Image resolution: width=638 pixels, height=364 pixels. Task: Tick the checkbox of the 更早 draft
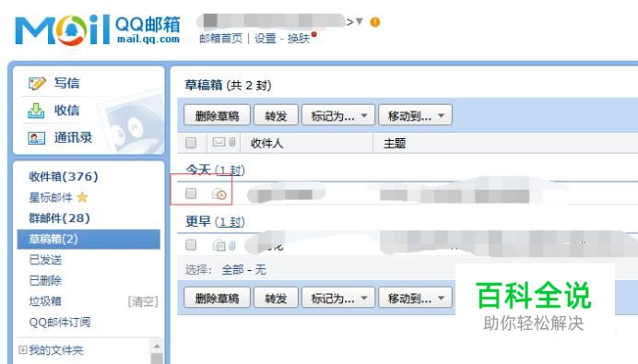coord(191,245)
